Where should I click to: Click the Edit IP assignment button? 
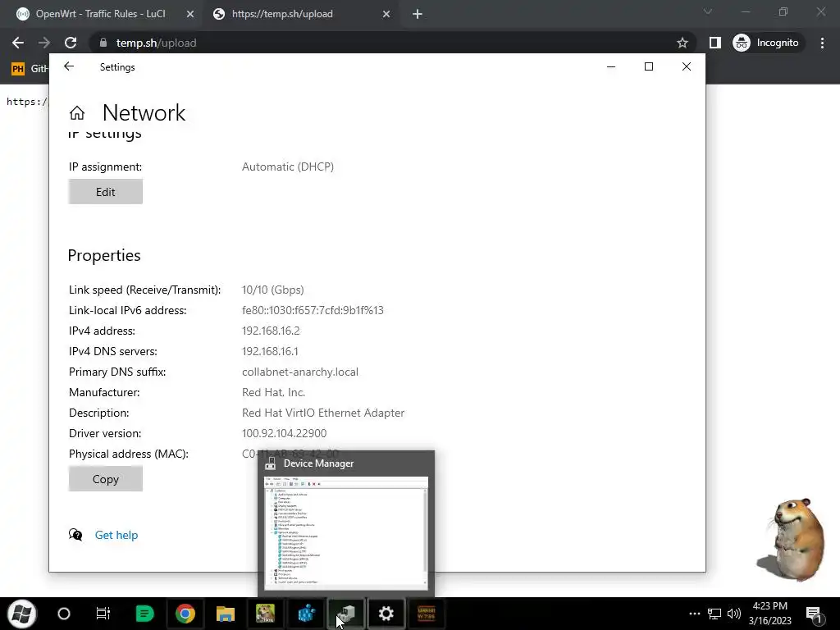point(106,192)
